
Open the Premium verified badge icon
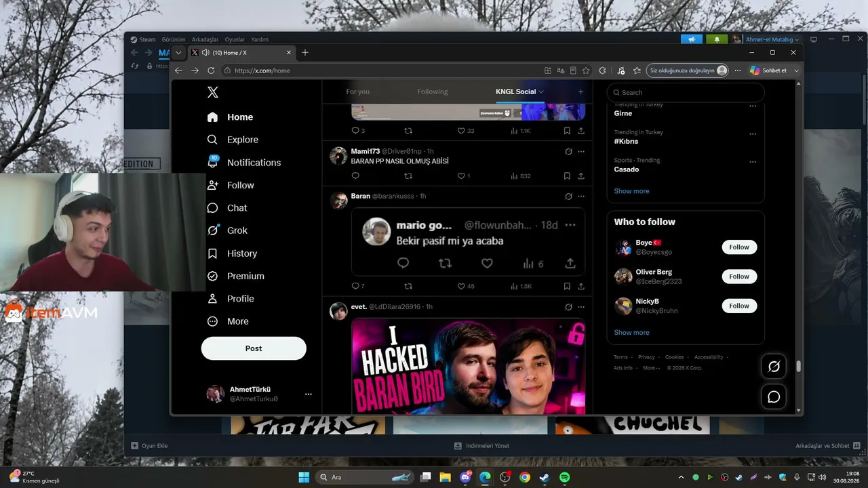coord(212,276)
